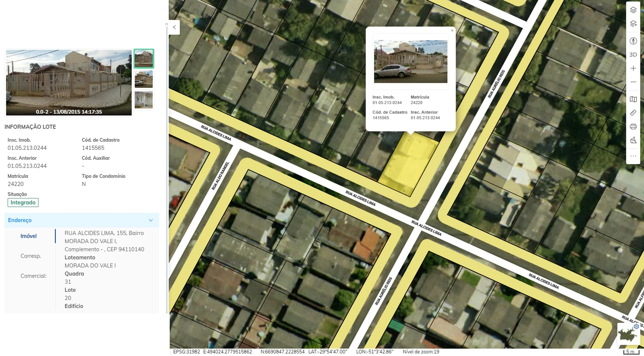
Task: Click the highlighted yellow lot on map
Action: click(408, 164)
